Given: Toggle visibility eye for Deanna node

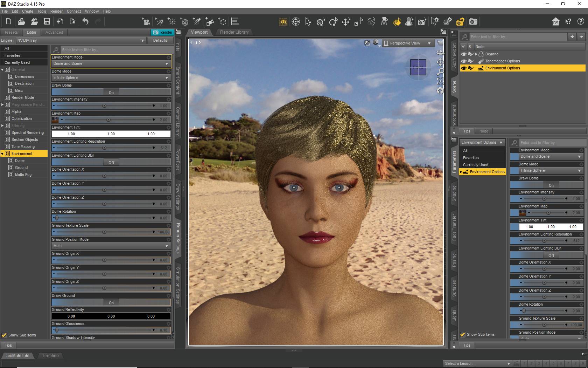Looking at the screenshot, I should click(464, 54).
